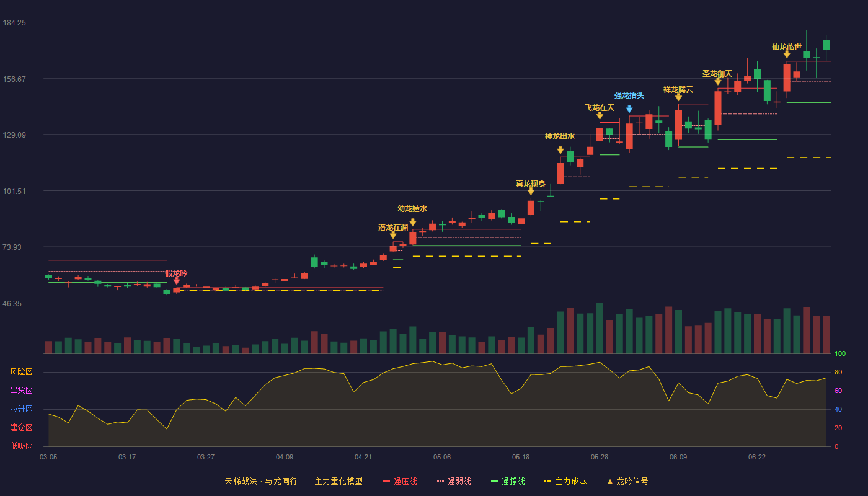Click the 04-21 date label
This screenshot has width=868, height=496.
click(363, 457)
